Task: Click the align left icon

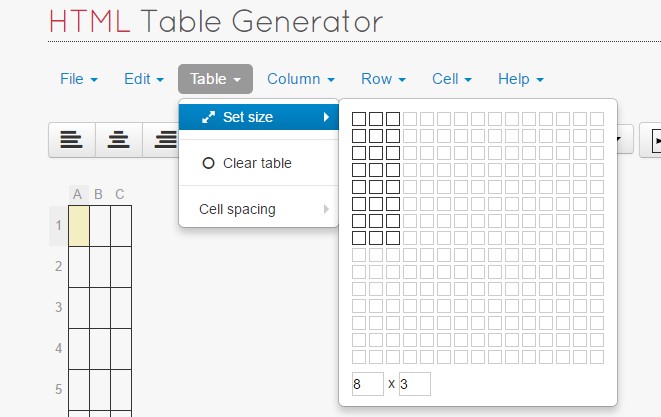Action: pyautogui.click(x=71, y=140)
